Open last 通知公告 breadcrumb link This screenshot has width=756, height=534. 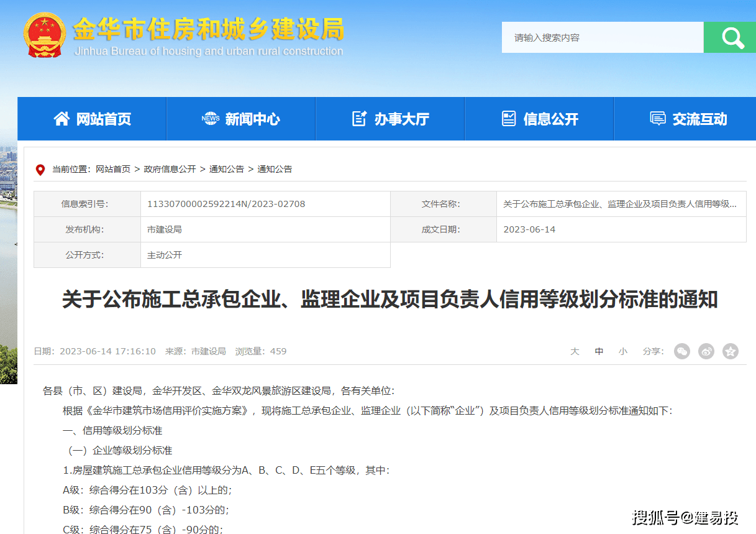275,169
